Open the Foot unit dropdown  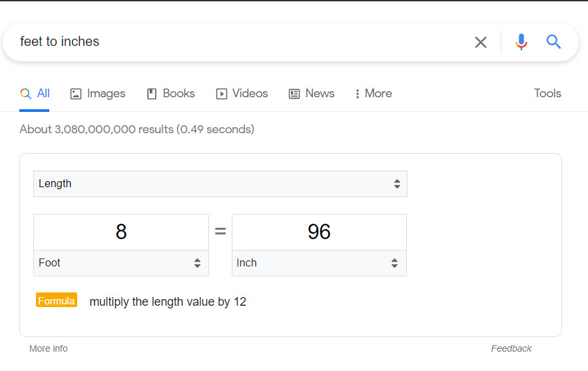point(121,263)
